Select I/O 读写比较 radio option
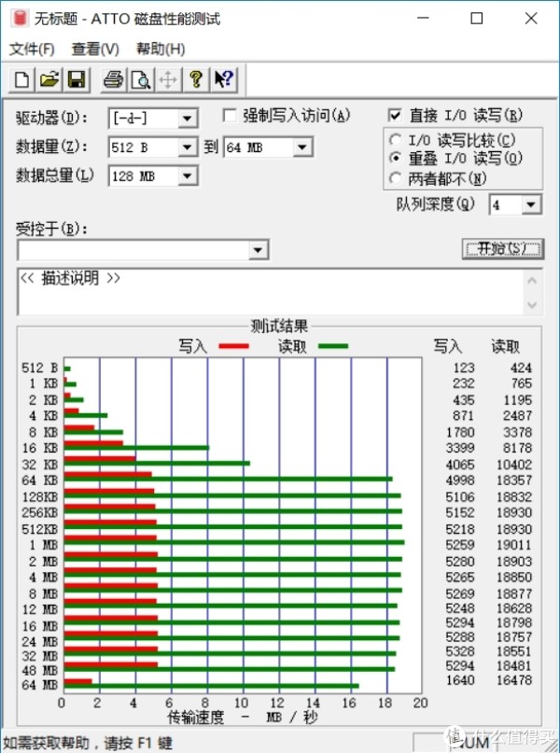 click(x=395, y=140)
